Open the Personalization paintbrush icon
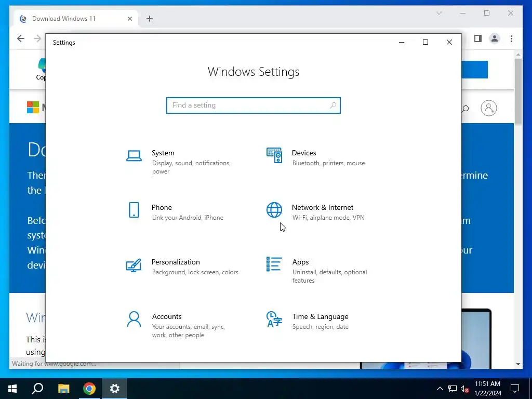 tap(134, 265)
